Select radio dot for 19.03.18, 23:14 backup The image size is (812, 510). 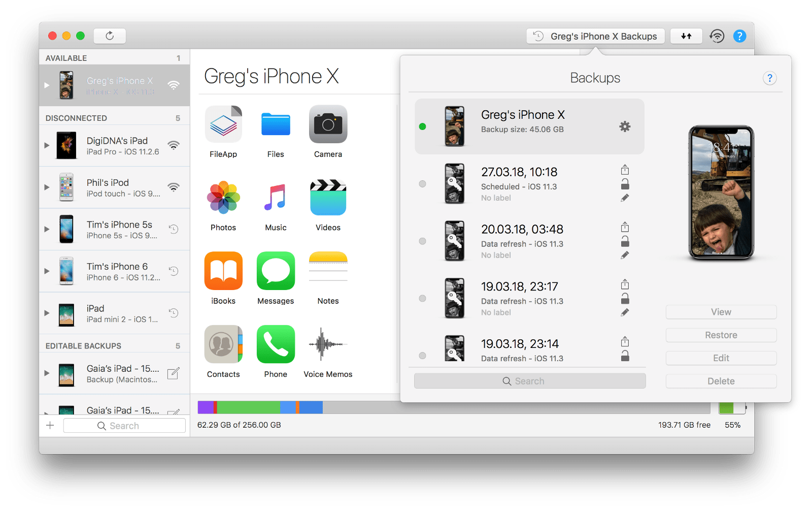[422, 356]
